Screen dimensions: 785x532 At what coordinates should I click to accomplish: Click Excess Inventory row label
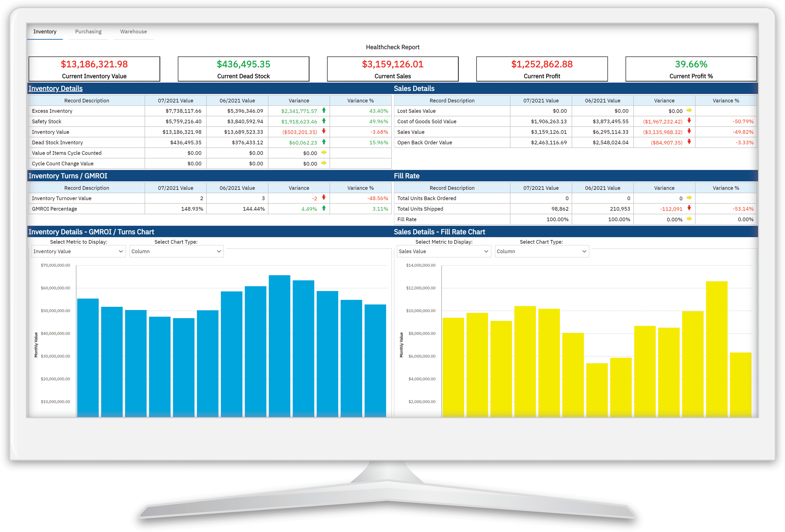52,111
